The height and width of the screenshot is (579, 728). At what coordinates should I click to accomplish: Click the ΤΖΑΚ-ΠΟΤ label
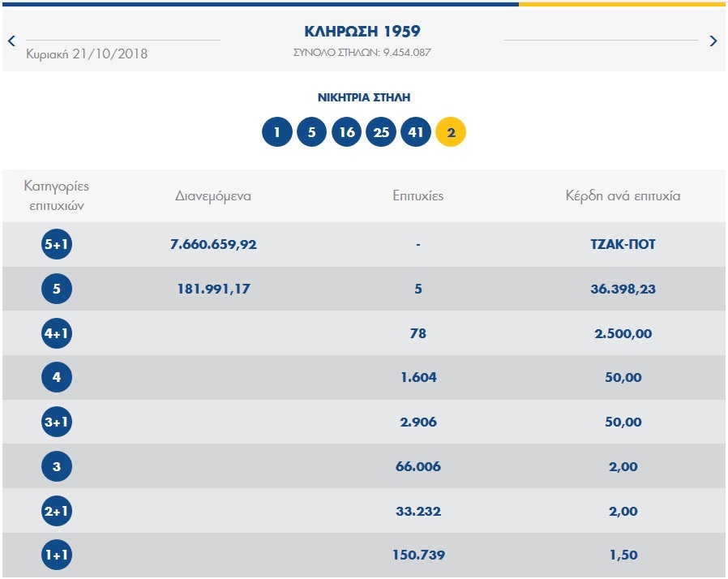point(625,244)
